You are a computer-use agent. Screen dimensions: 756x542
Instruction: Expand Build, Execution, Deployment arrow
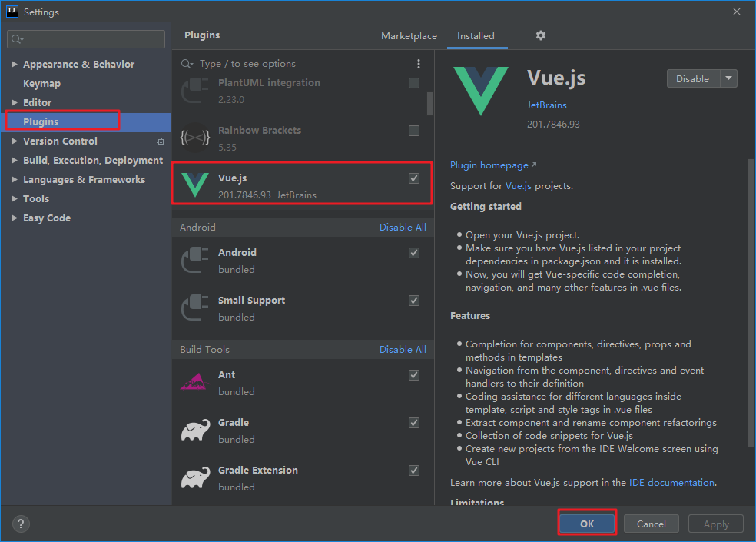15,160
